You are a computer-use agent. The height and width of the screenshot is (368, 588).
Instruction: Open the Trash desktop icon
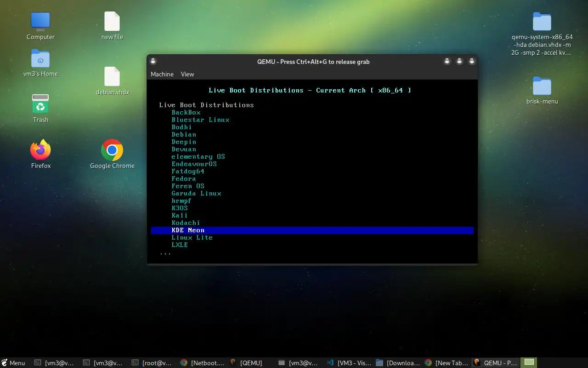pyautogui.click(x=40, y=104)
